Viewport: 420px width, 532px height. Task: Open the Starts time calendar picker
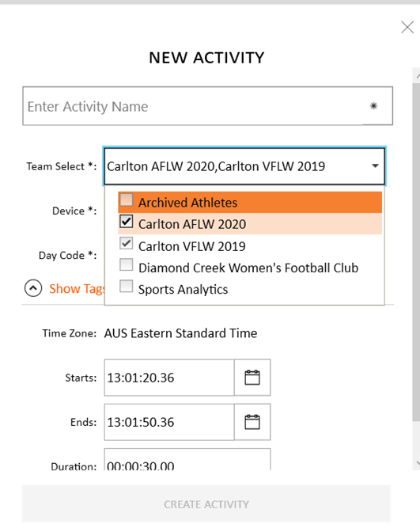(252, 378)
